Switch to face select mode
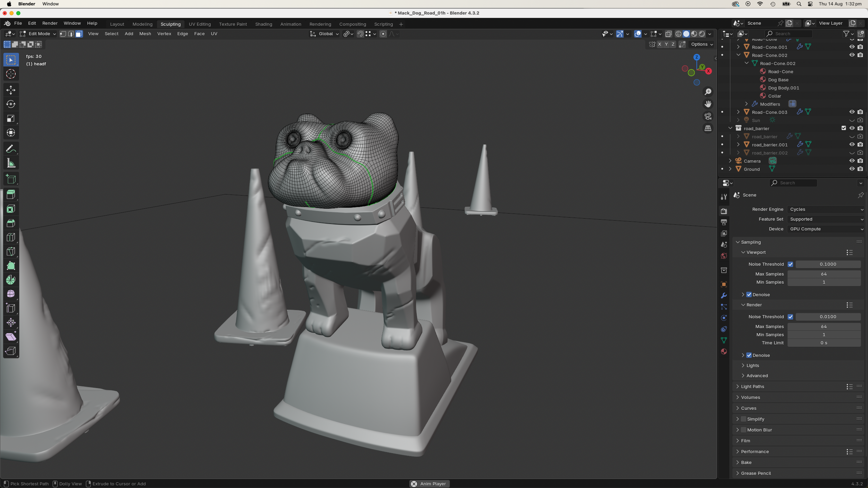Image resolution: width=868 pixels, height=488 pixels. pos(79,34)
